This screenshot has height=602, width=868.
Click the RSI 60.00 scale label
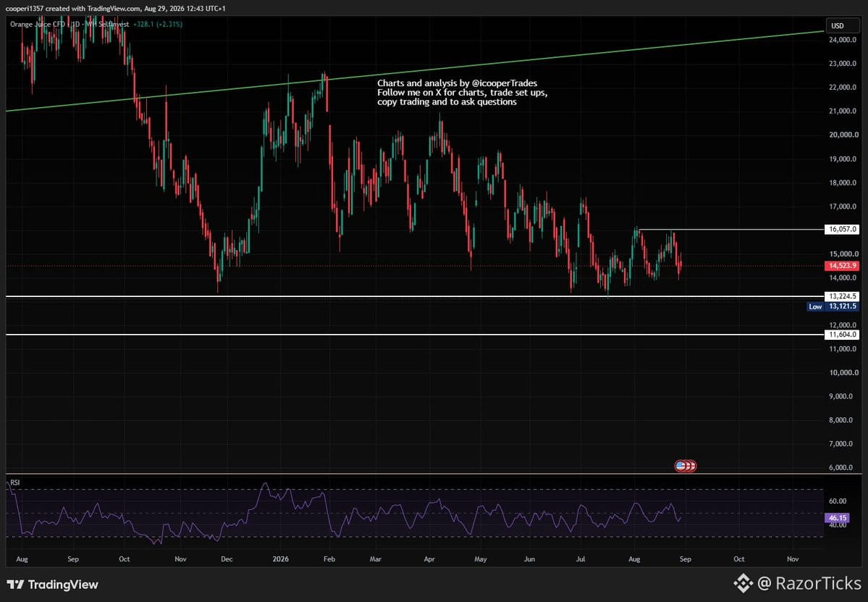(x=838, y=501)
